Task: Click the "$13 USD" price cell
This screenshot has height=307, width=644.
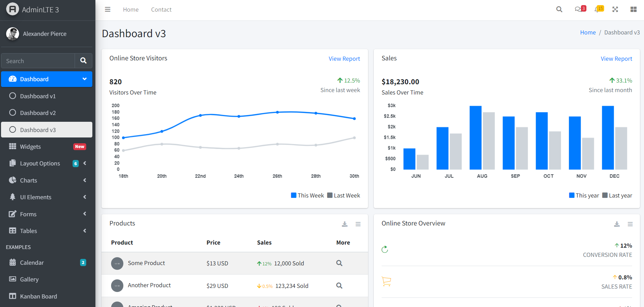Action: [x=217, y=263]
